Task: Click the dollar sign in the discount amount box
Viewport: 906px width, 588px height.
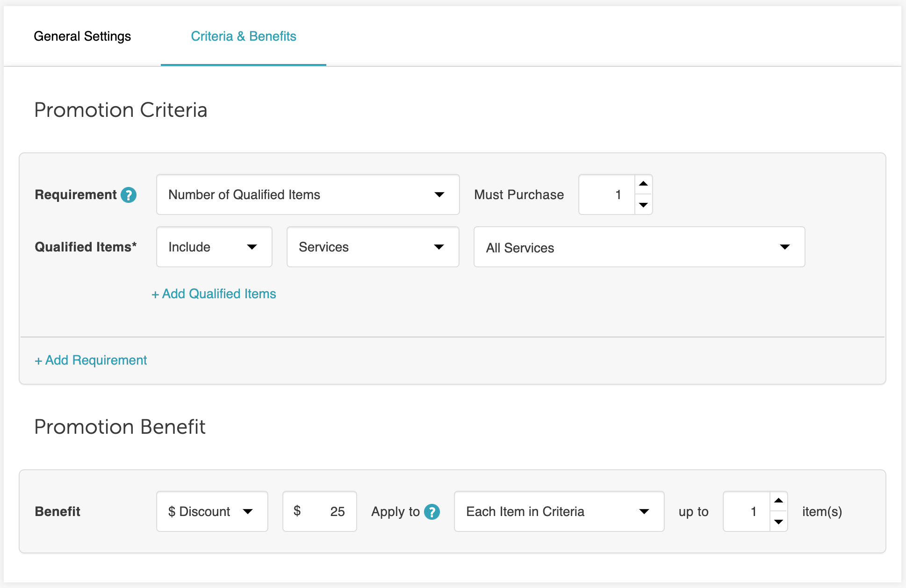Action: coord(297,511)
